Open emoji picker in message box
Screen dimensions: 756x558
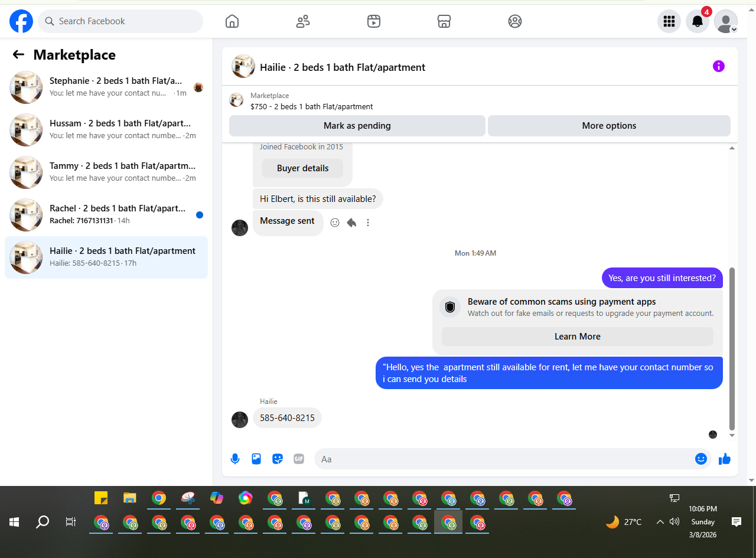click(x=701, y=459)
